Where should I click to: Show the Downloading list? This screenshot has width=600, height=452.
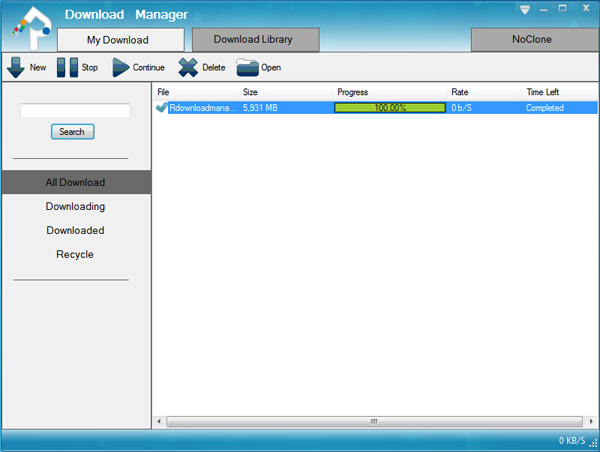pyautogui.click(x=75, y=206)
